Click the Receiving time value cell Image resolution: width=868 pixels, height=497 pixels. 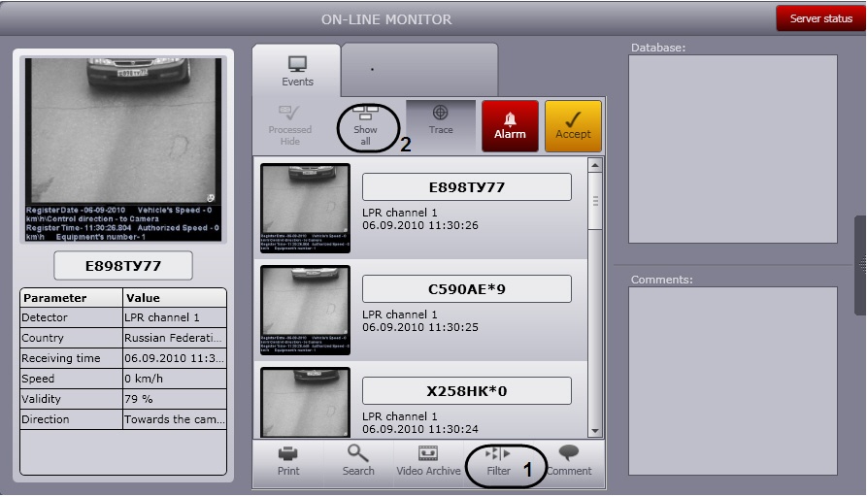coord(174,358)
